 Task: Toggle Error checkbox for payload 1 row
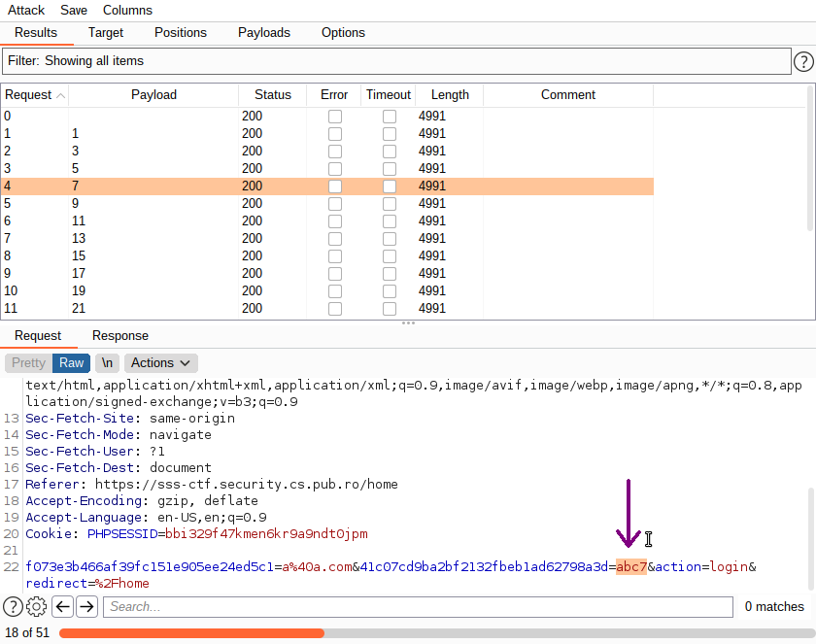coord(335,134)
